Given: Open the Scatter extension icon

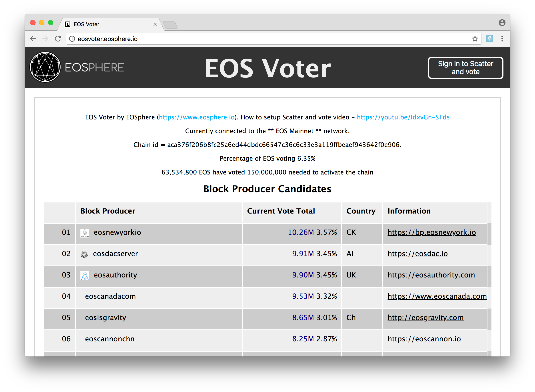Looking at the screenshot, I should (489, 39).
